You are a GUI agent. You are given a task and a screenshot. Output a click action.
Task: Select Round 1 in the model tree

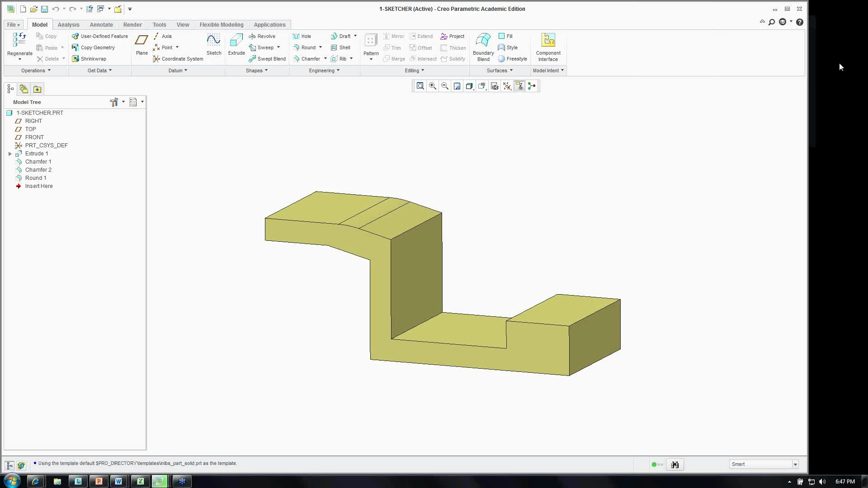[35, 178]
